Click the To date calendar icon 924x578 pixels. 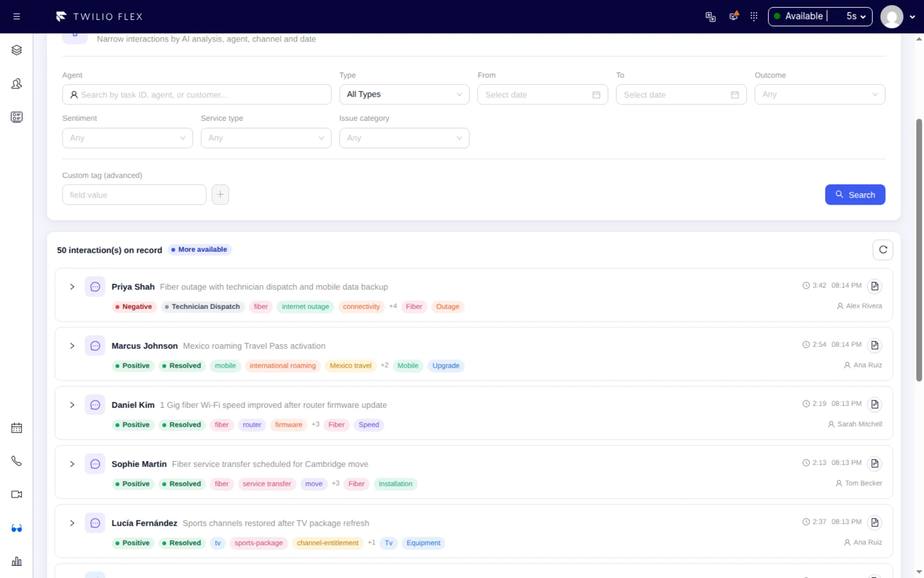click(x=735, y=95)
